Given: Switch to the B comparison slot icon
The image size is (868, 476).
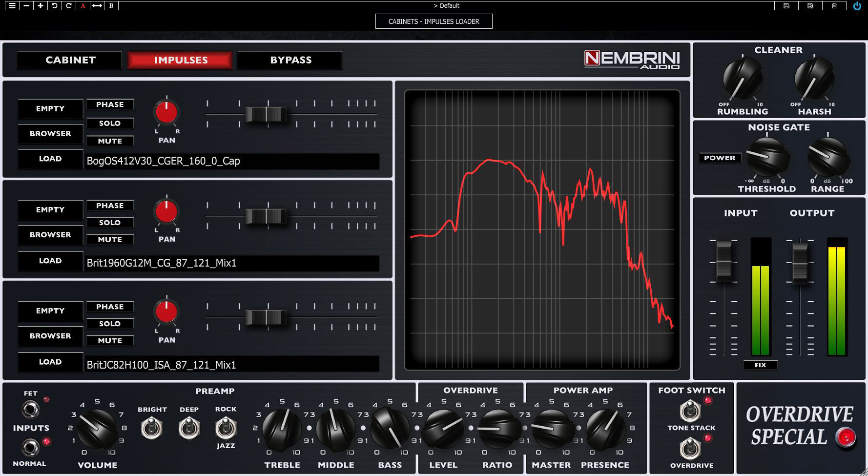Looking at the screenshot, I should tap(111, 6).
